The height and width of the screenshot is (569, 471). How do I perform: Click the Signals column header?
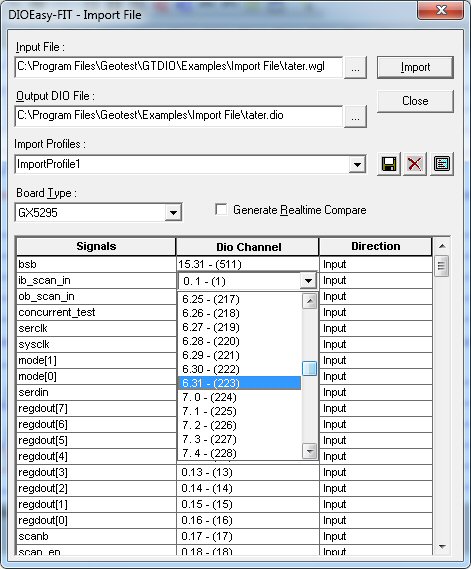pos(96,246)
